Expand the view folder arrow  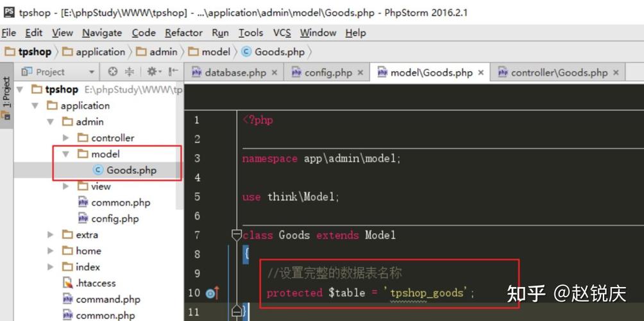65,186
